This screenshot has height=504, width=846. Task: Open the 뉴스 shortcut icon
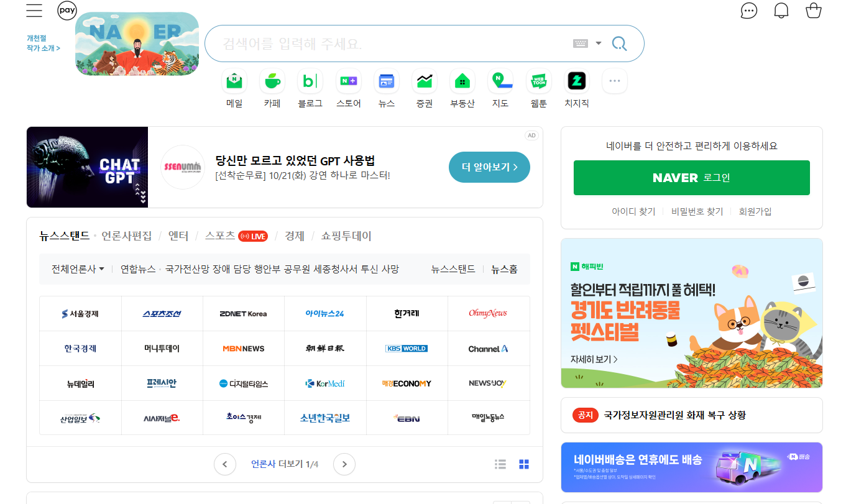point(387,81)
